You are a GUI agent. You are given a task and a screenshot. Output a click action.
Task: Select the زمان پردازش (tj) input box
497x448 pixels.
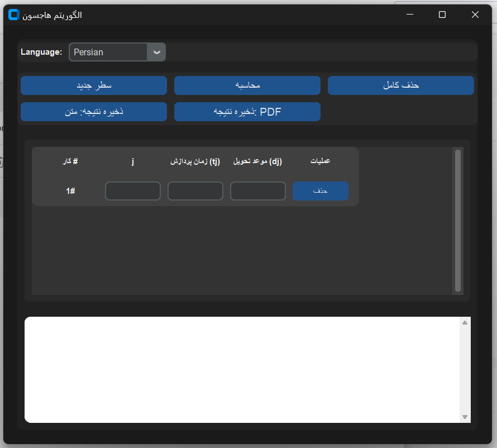(x=195, y=191)
